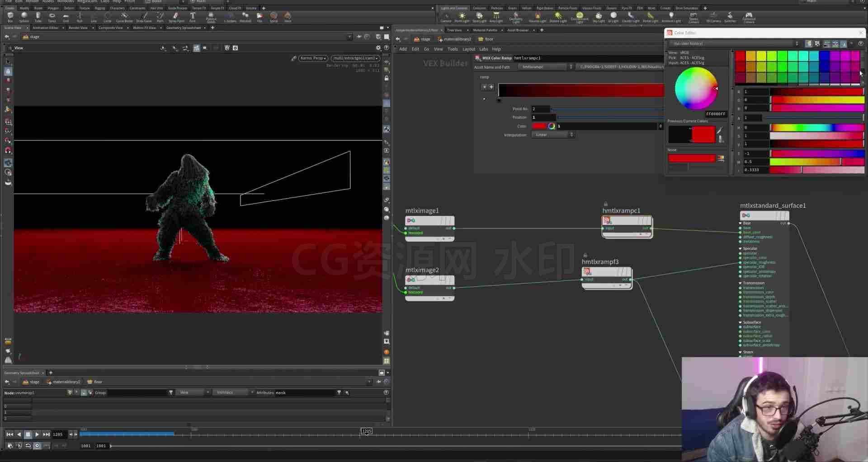Click the hue color wheel in Color Editor
868x462 pixels.
(x=696, y=89)
